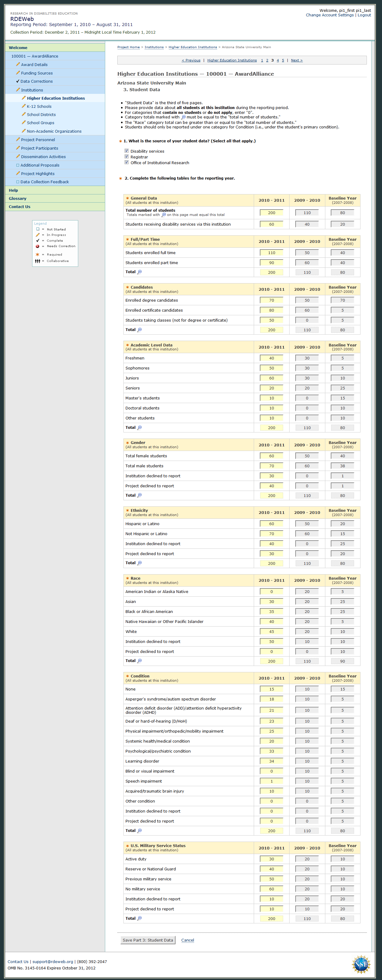382x980 pixels.
Task: Click Hispanic or Latino 2010-2011 field
Action: [x=272, y=524]
